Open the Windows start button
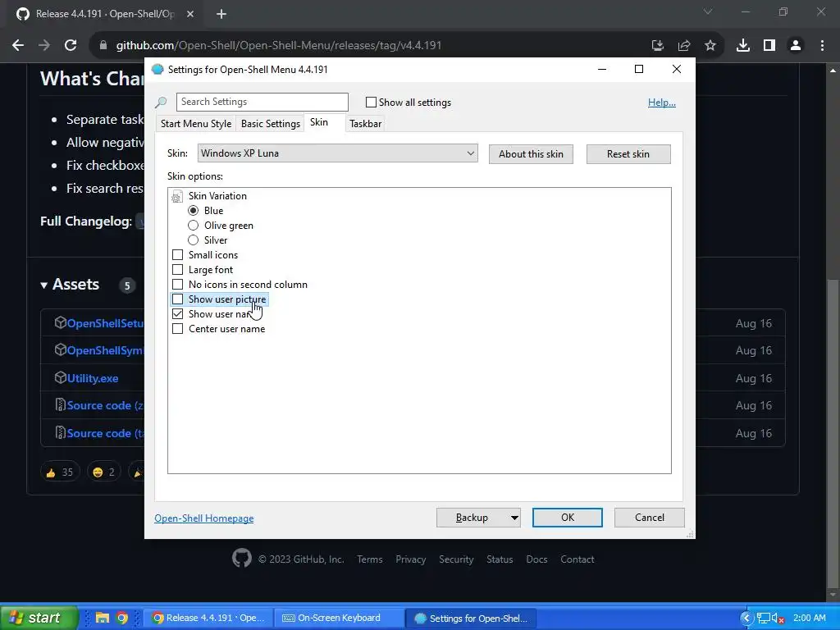Screen dimensions: 840x630 coord(38,618)
